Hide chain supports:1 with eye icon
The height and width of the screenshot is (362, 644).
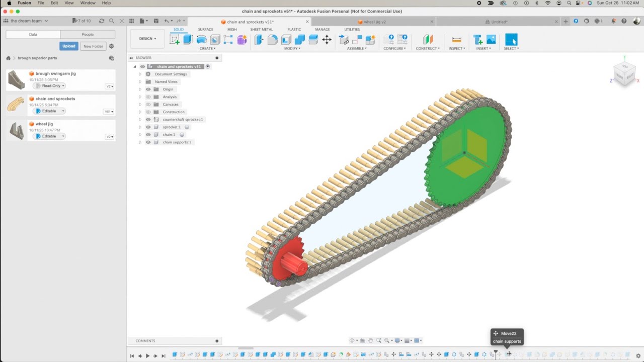[x=148, y=142]
